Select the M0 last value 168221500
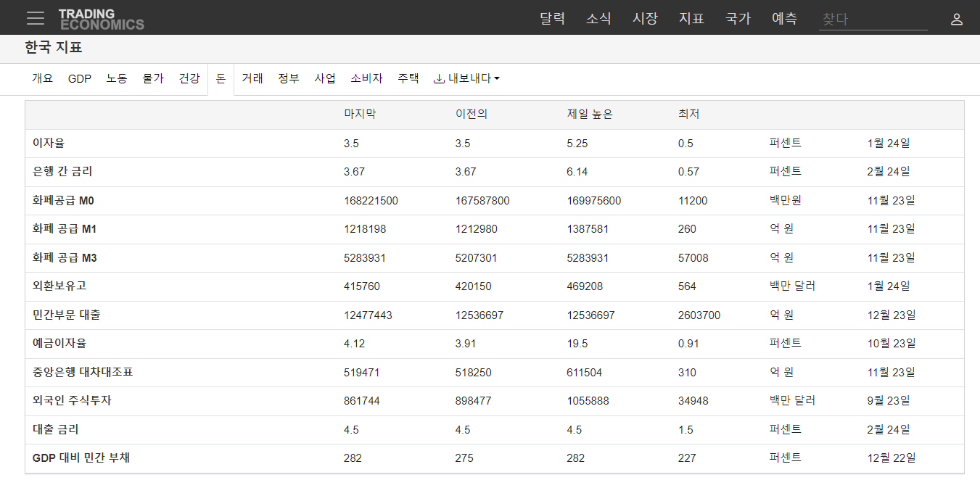 [371, 201]
